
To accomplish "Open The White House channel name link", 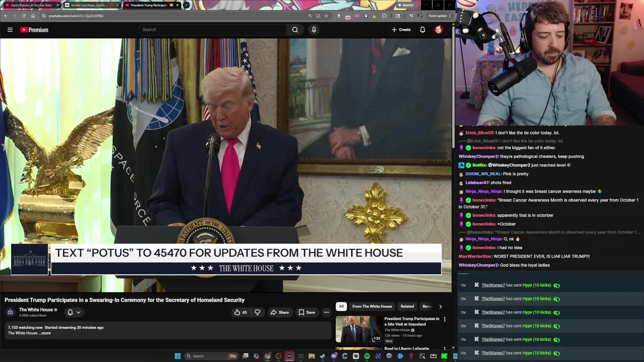I will (36, 310).
